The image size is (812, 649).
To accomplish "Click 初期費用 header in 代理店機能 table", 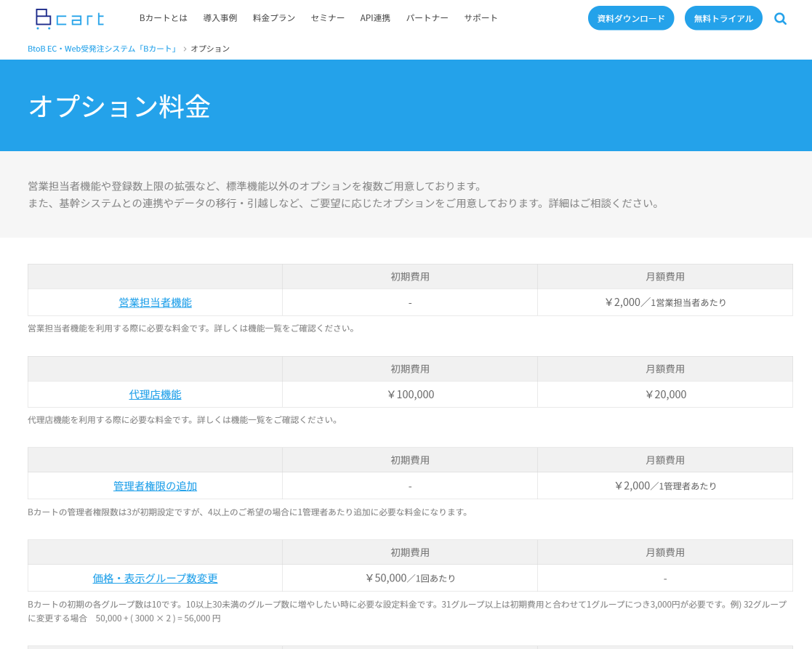I will pyautogui.click(x=410, y=369).
